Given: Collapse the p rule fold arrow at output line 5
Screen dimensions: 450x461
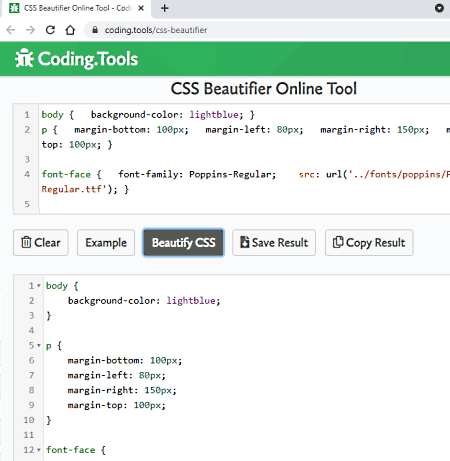Looking at the screenshot, I should point(39,345).
